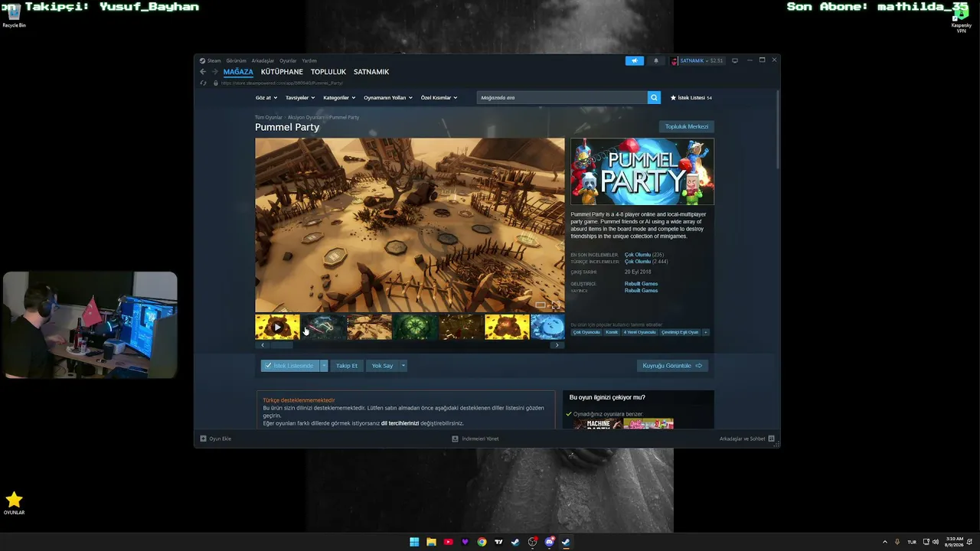Open the volume tray control
The height and width of the screenshot is (551, 980).
coord(936,542)
